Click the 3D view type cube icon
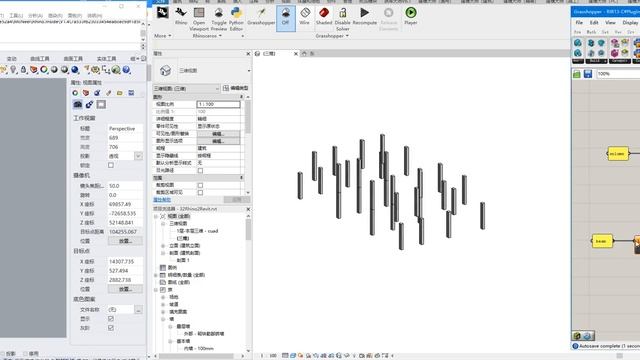Screen dimensions: 640x360 (x=165, y=71)
